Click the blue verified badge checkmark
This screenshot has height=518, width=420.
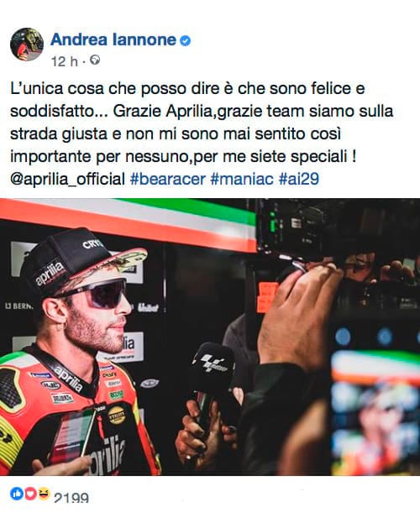185,40
